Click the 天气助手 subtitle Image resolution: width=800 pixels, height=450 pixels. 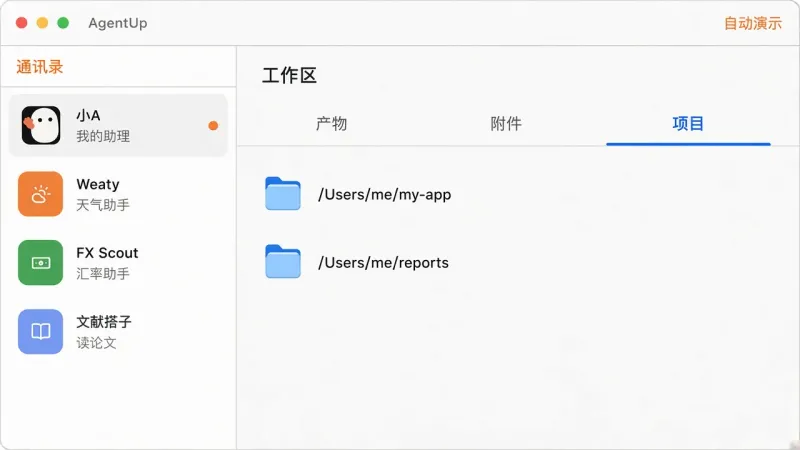click(x=103, y=205)
